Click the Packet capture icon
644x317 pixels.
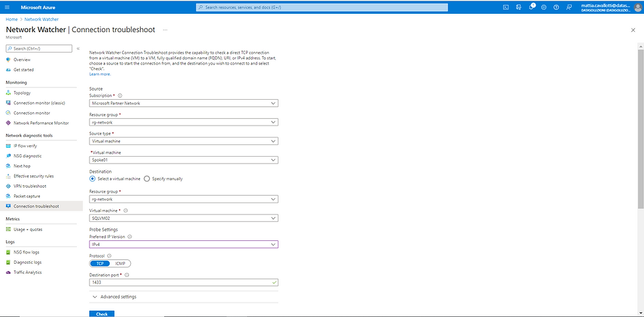pos(8,196)
